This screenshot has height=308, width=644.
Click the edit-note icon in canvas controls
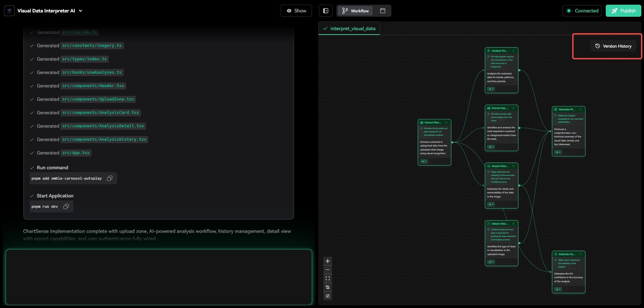point(328,296)
